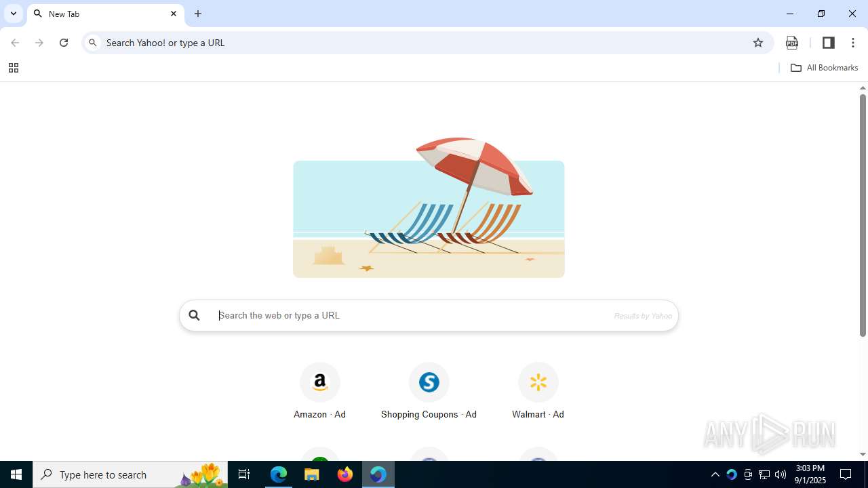Focus the taskbar Type here to search box
This screenshot has height=488, width=868.
(x=130, y=474)
